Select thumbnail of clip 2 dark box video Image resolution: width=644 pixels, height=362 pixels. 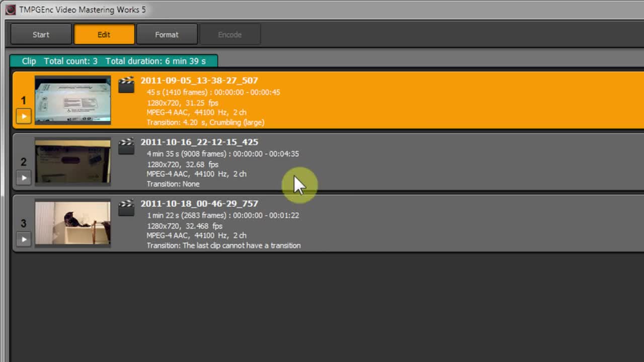[x=73, y=161]
